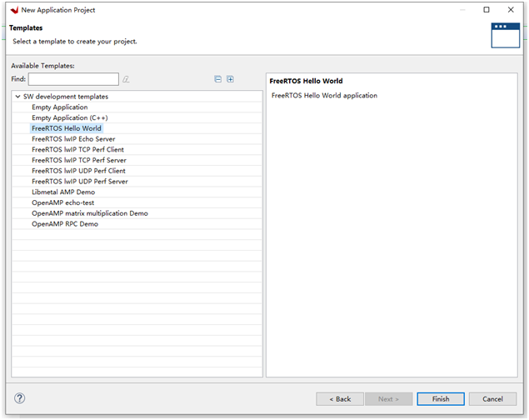Select OpenAMP matrix multiplication Demo template

(x=90, y=213)
